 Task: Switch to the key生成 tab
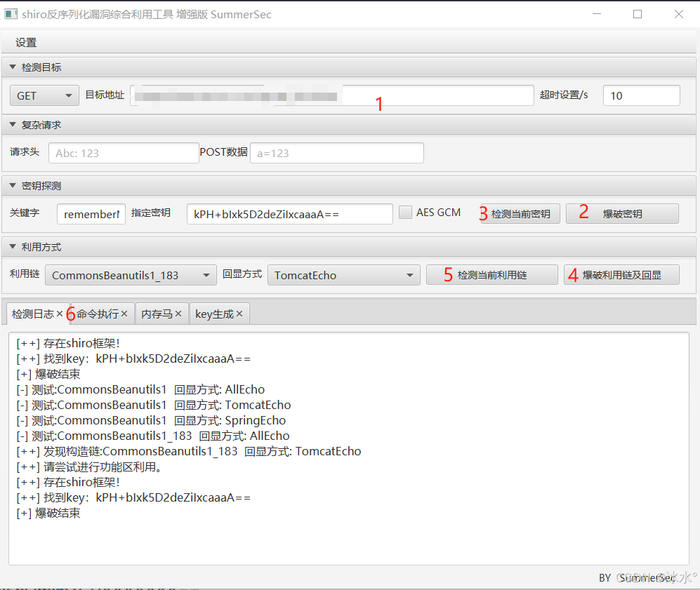214,314
